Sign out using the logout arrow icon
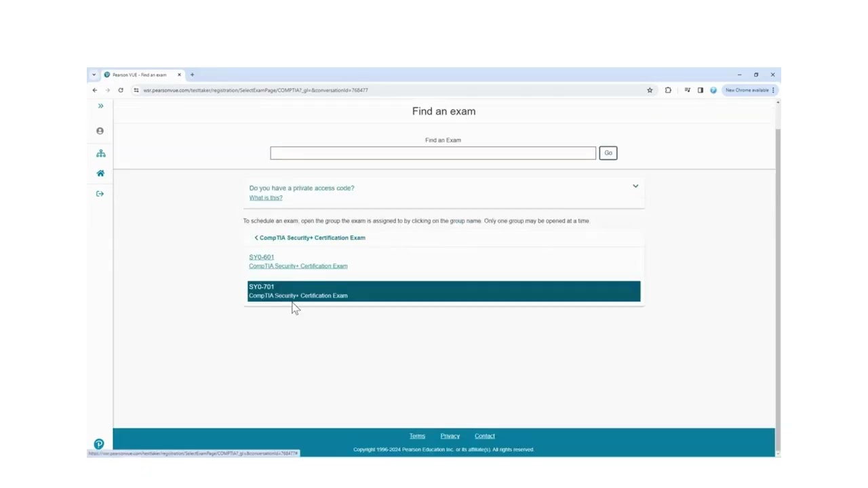The height and width of the screenshot is (488, 868). point(100,194)
